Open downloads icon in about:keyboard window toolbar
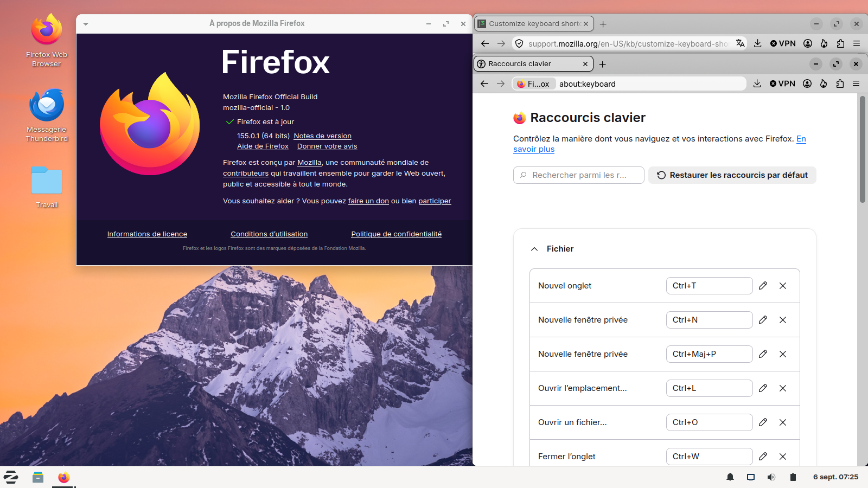 coord(757,84)
